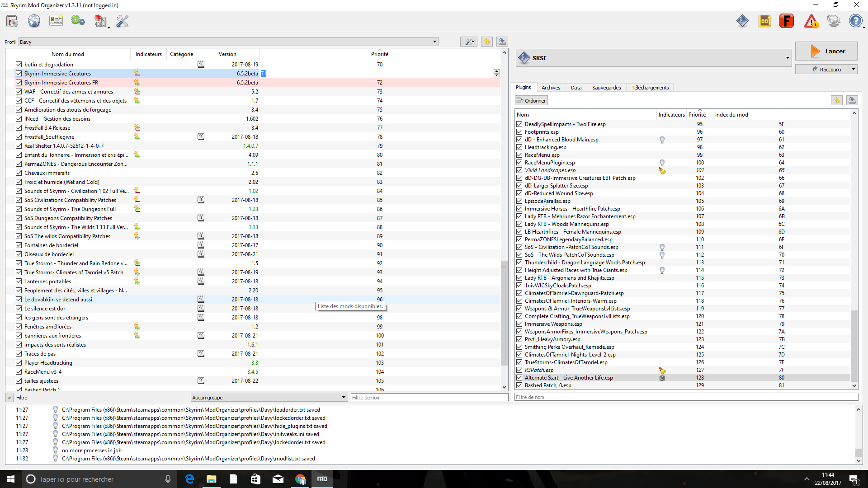Viewport: 868px width, 488px height.
Task: Click the yellow LOOT shortcut icon
Action: 764,21
